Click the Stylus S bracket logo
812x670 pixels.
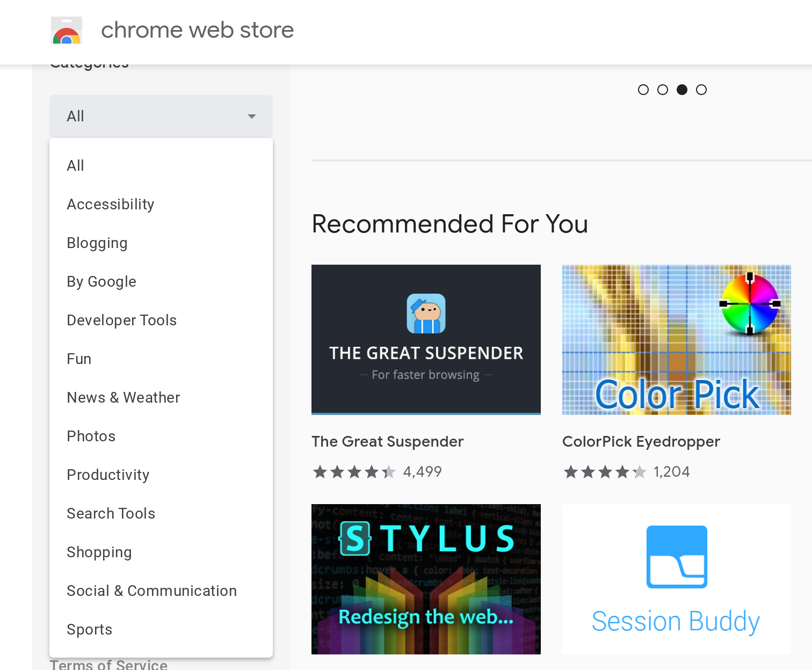click(355, 538)
